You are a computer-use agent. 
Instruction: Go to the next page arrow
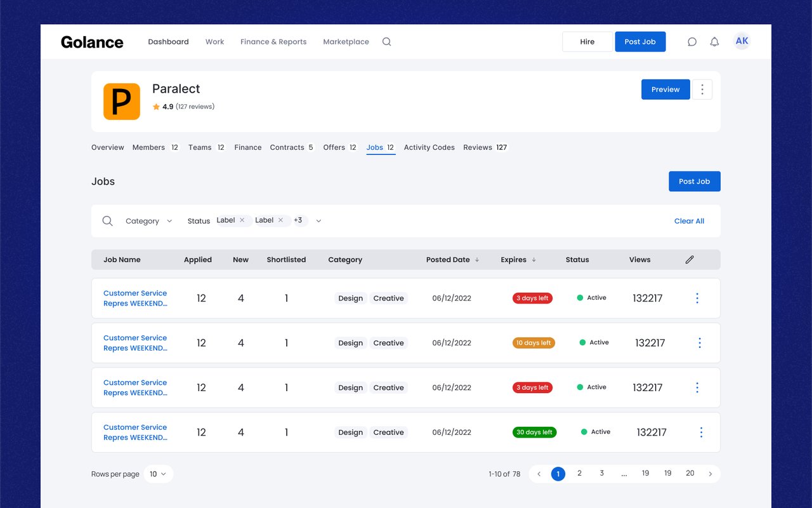pyautogui.click(x=710, y=474)
